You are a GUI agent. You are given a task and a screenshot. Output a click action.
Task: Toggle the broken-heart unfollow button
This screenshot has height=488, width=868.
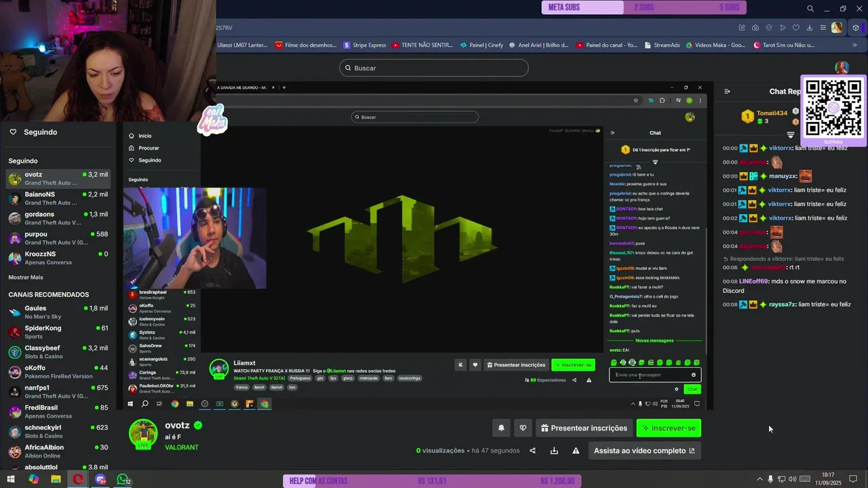click(523, 428)
